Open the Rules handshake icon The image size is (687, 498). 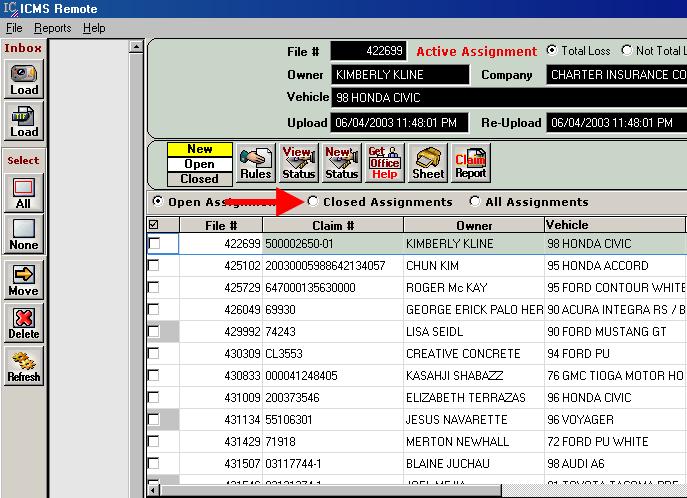click(256, 163)
